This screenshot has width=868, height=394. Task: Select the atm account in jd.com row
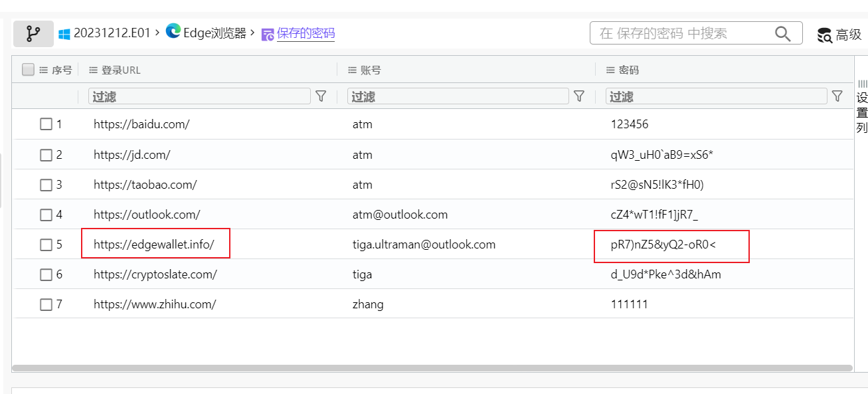pyautogui.click(x=362, y=155)
